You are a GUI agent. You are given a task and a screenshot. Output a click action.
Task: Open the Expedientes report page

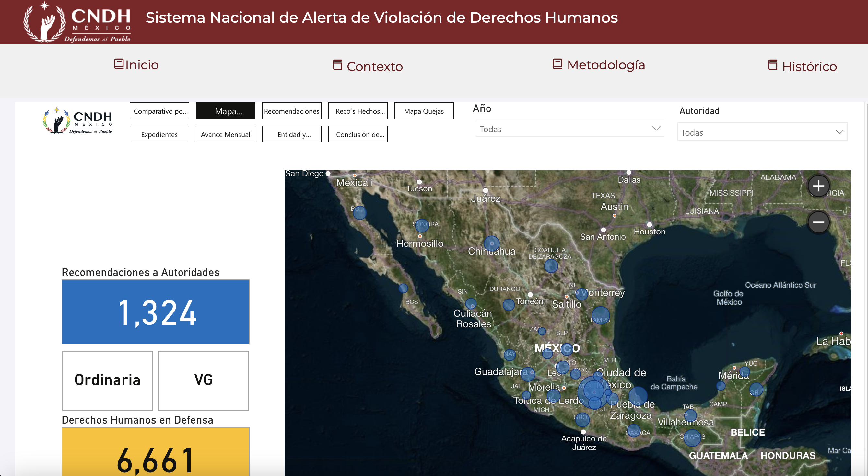[159, 134]
